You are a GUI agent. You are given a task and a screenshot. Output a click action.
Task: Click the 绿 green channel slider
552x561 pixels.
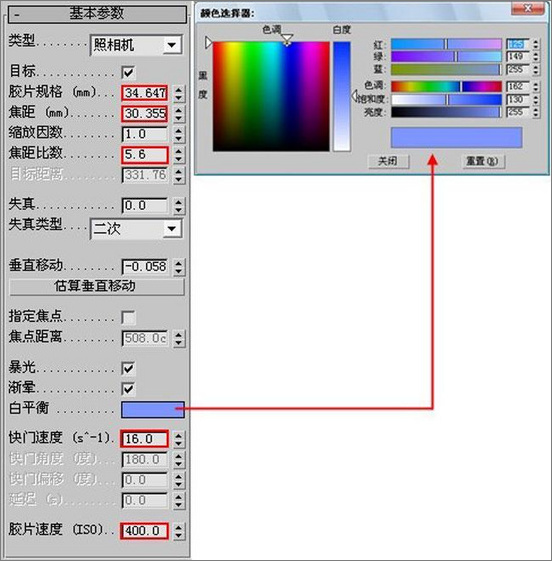pyautogui.click(x=446, y=57)
